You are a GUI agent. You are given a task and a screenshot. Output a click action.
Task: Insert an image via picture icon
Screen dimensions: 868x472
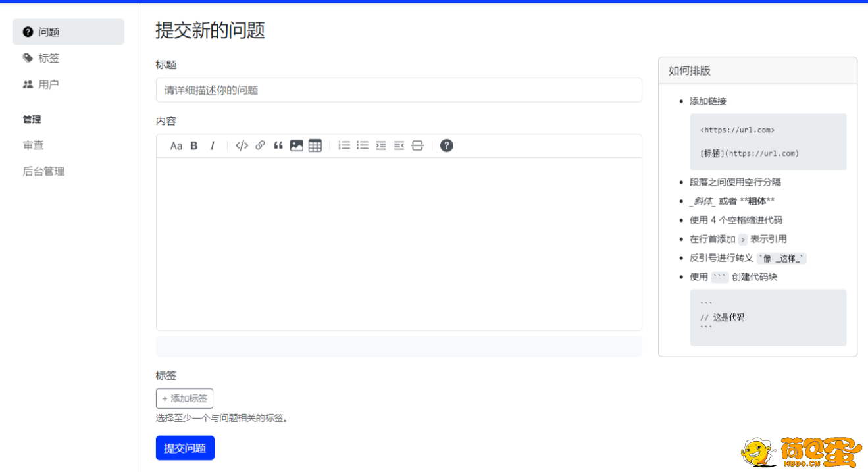coord(297,146)
